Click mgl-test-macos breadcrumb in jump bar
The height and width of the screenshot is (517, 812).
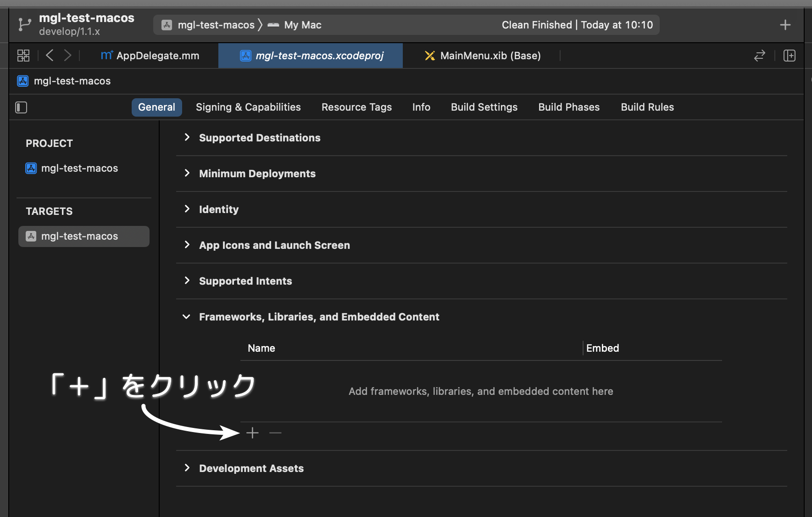tap(72, 81)
